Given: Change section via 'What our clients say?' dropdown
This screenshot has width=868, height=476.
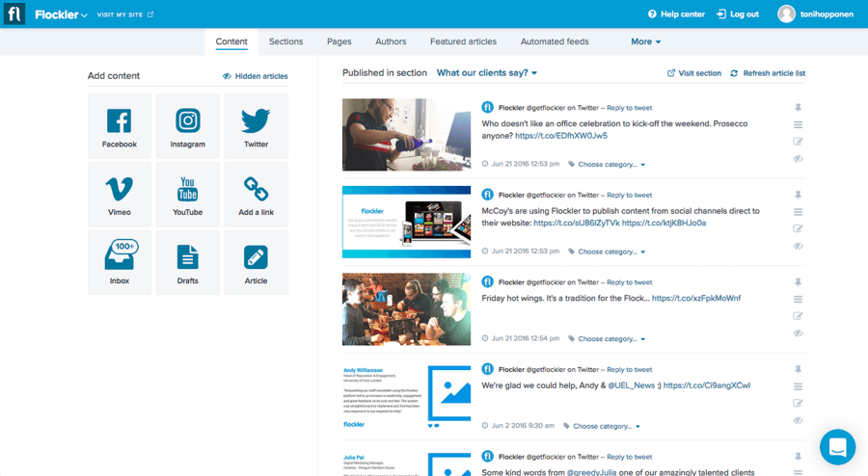Looking at the screenshot, I should tap(487, 73).
